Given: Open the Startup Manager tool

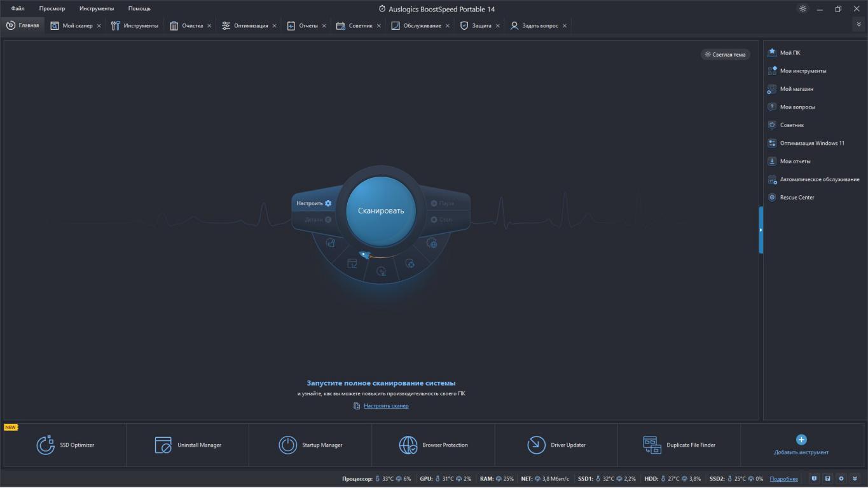Looking at the screenshot, I should point(310,445).
